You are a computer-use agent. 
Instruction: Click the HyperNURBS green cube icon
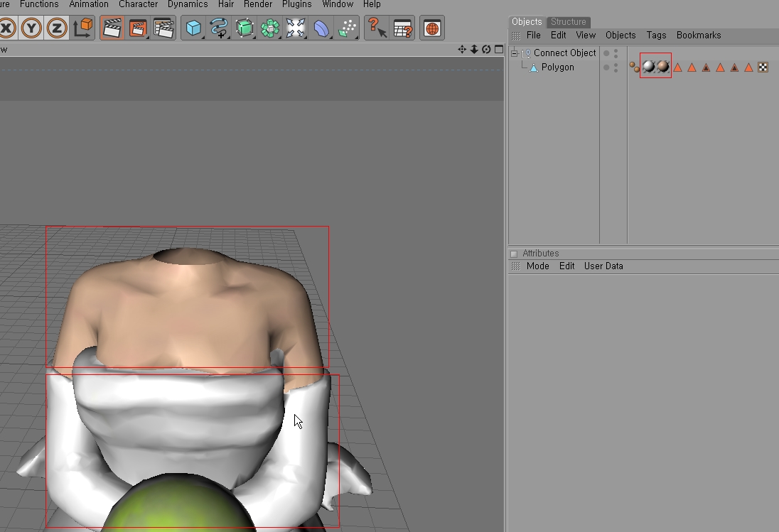click(245, 28)
